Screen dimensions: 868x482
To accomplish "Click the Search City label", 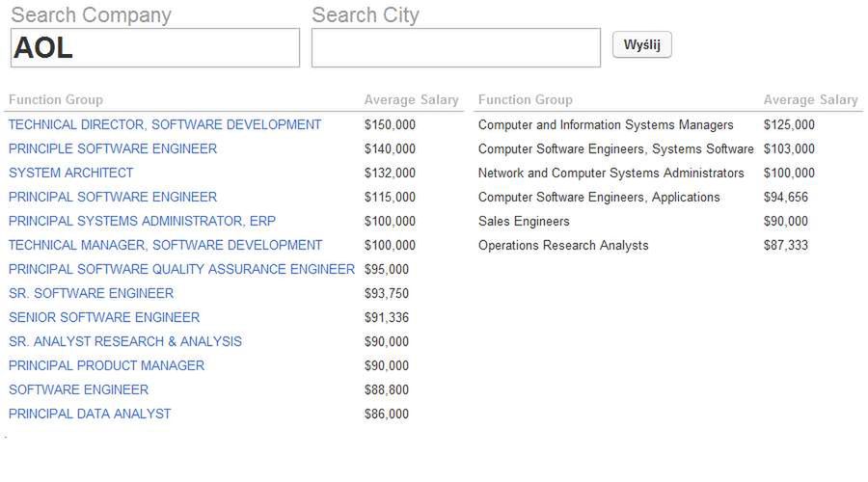I will (x=366, y=14).
